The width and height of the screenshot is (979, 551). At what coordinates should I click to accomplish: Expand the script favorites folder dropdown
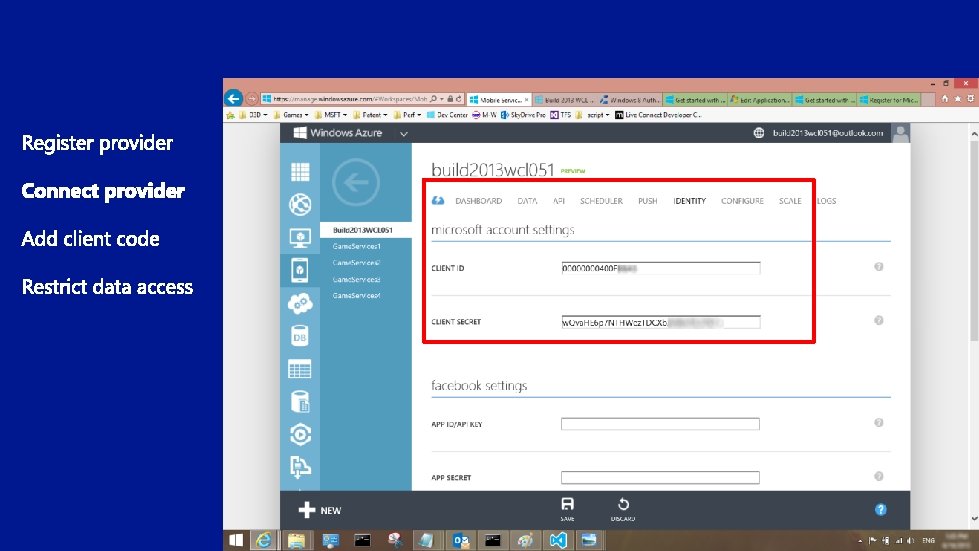608,115
